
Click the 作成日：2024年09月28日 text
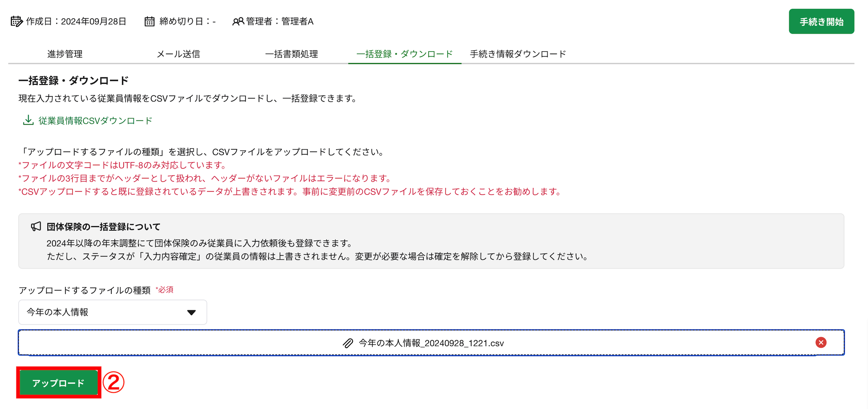(76, 22)
